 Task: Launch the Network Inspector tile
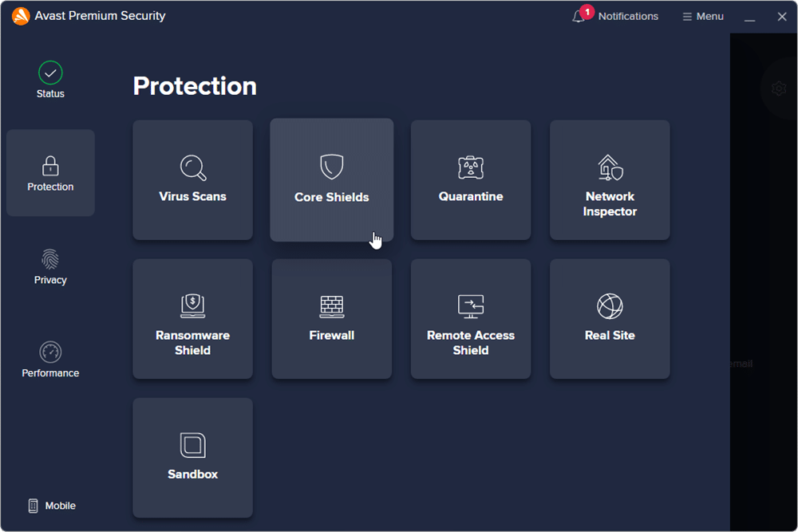[x=610, y=180]
